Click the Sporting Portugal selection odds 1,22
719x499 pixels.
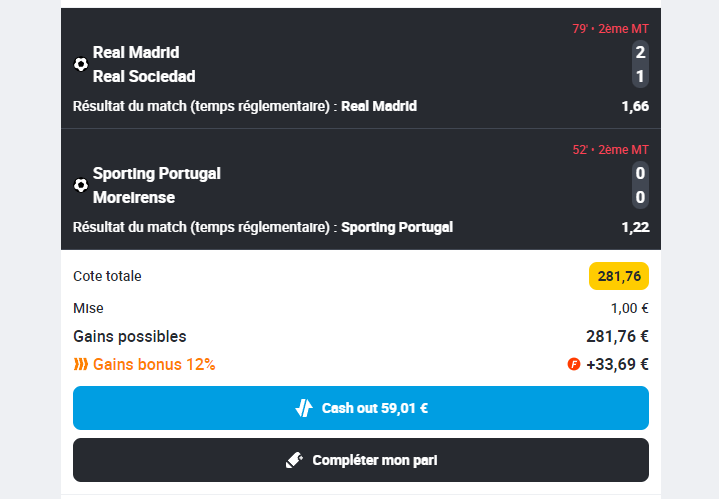[635, 227]
